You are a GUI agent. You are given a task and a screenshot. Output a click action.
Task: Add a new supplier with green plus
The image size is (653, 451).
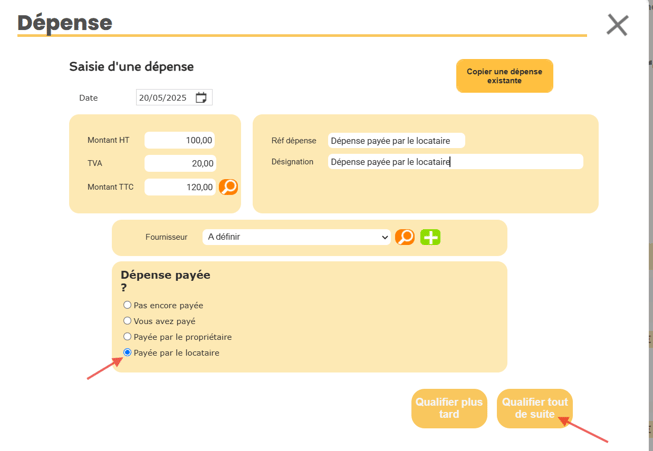(430, 237)
